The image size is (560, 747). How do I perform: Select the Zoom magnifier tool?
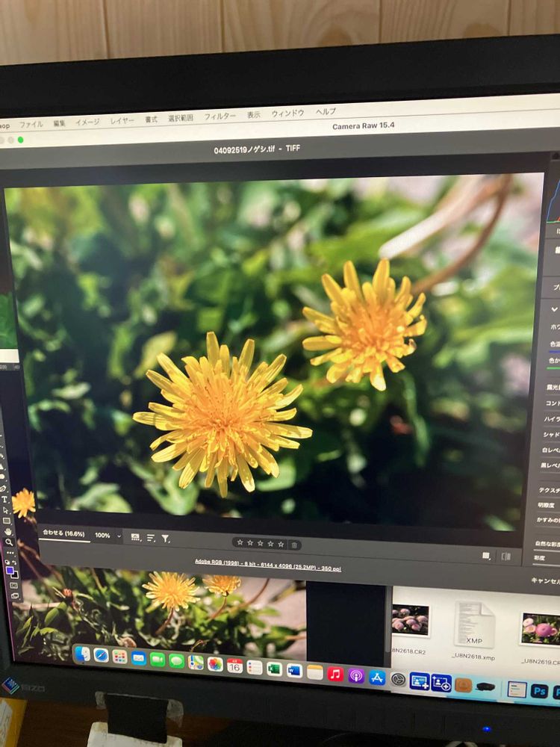point(8,542)
